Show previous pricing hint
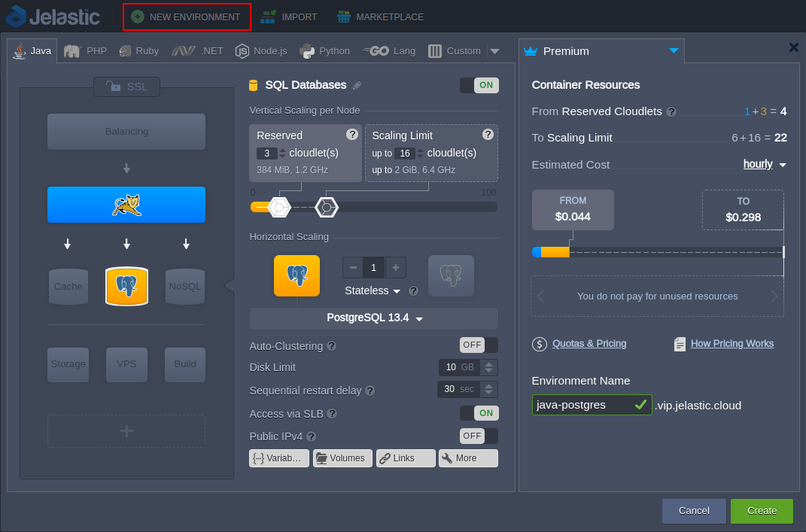The height and width of the screenshot is (532, 806). point(541,296)
